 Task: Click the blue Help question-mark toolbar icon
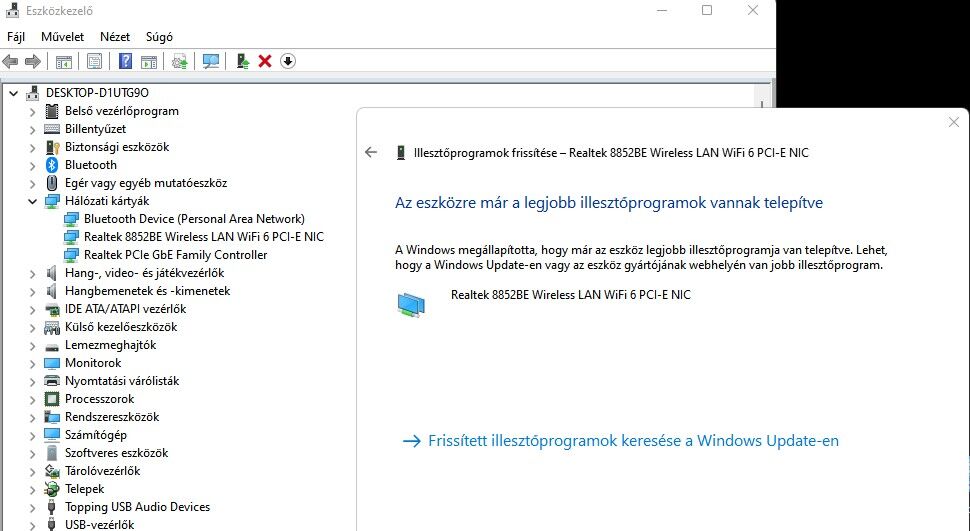126,61
